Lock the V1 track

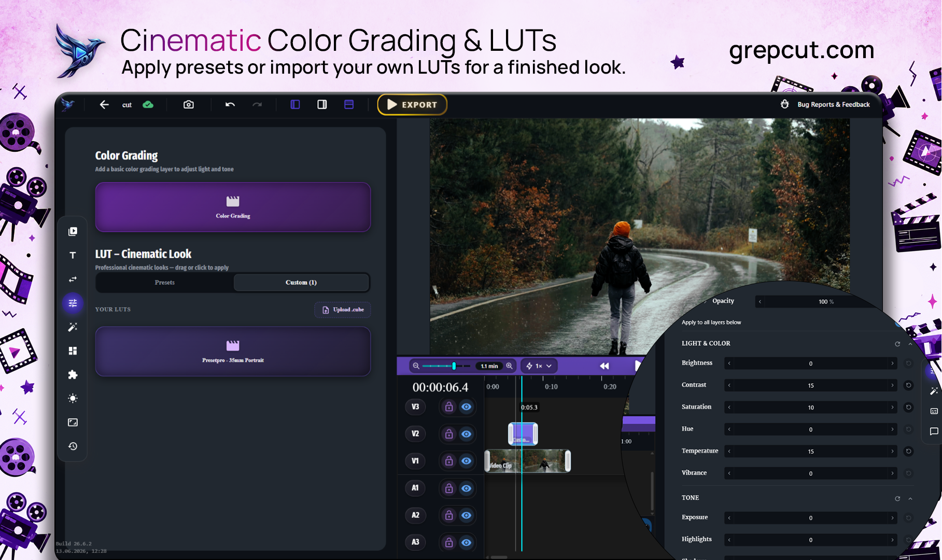(449, 461)
